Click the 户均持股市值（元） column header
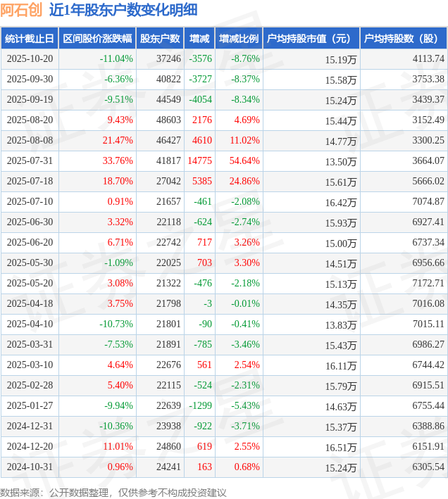Screen dimensions: 448x499 311,39
